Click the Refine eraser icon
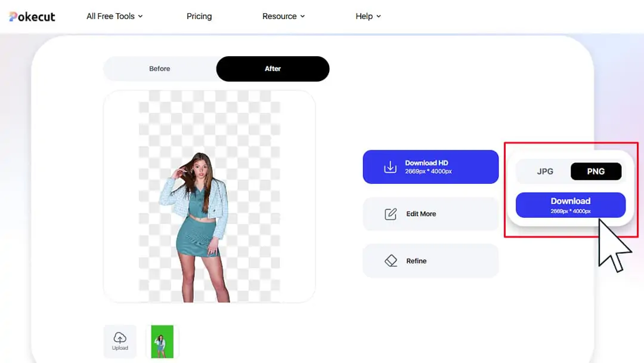 391,261
